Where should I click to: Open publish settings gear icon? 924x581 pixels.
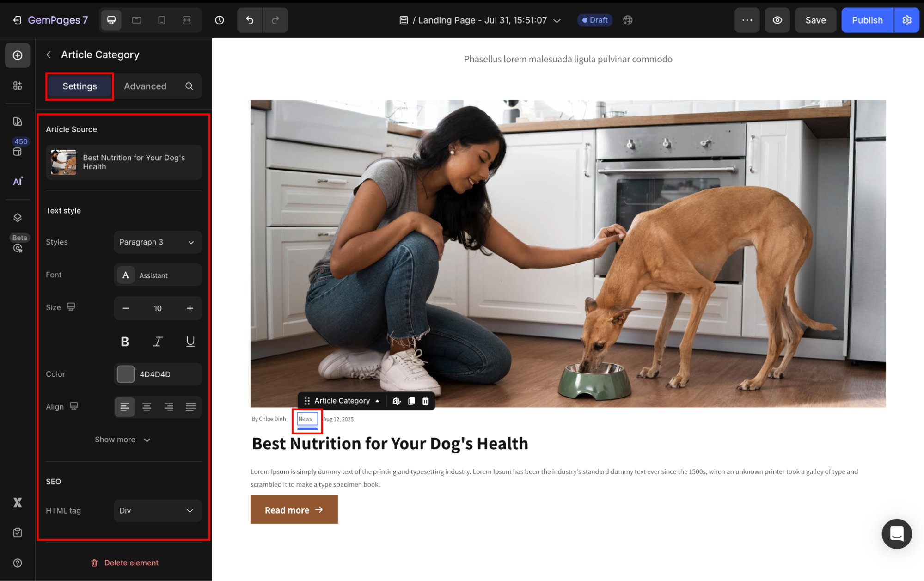pos(907,20)
